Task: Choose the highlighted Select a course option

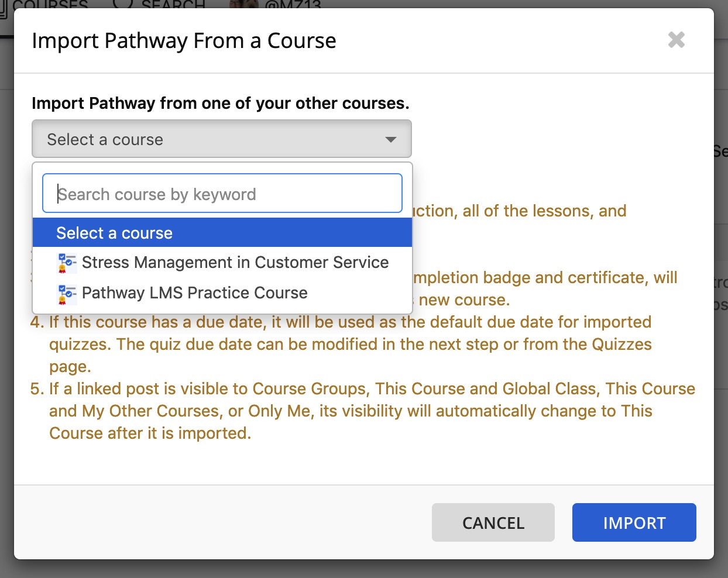Action: 222,233
